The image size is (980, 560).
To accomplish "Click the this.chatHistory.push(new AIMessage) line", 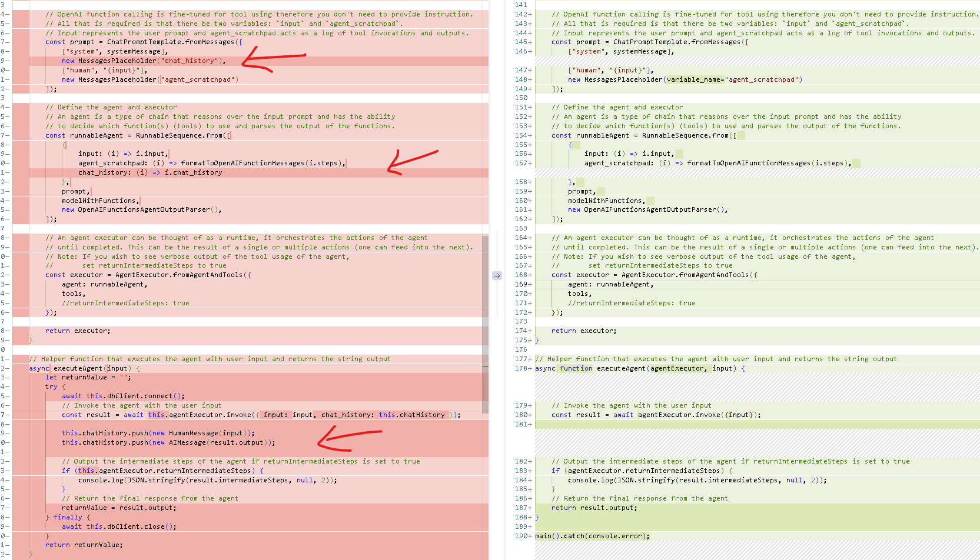I will tap(168, 442).
